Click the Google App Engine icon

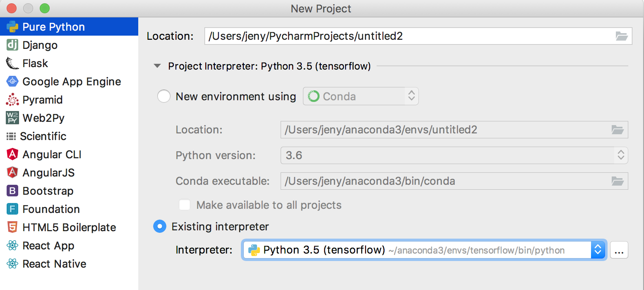[12, 82]
